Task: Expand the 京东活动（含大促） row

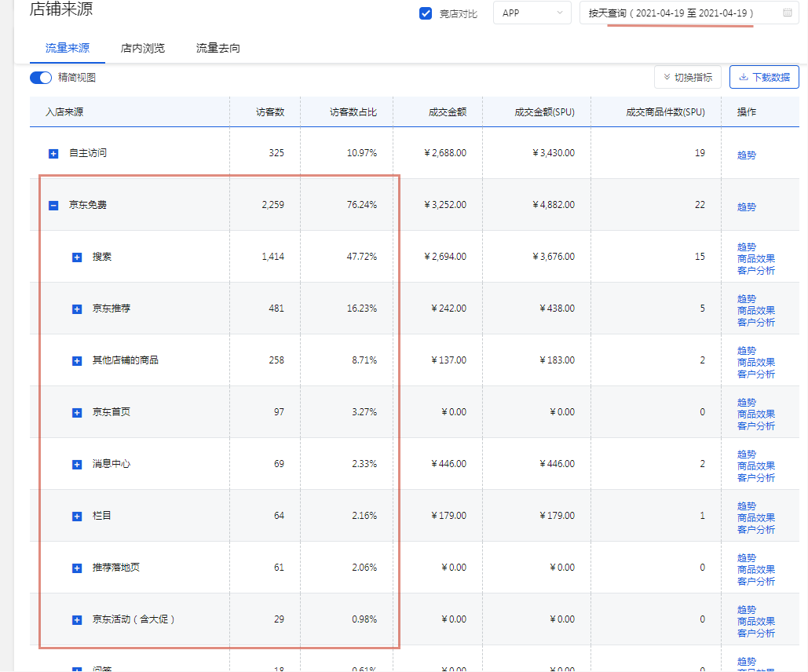Action: 77,620
